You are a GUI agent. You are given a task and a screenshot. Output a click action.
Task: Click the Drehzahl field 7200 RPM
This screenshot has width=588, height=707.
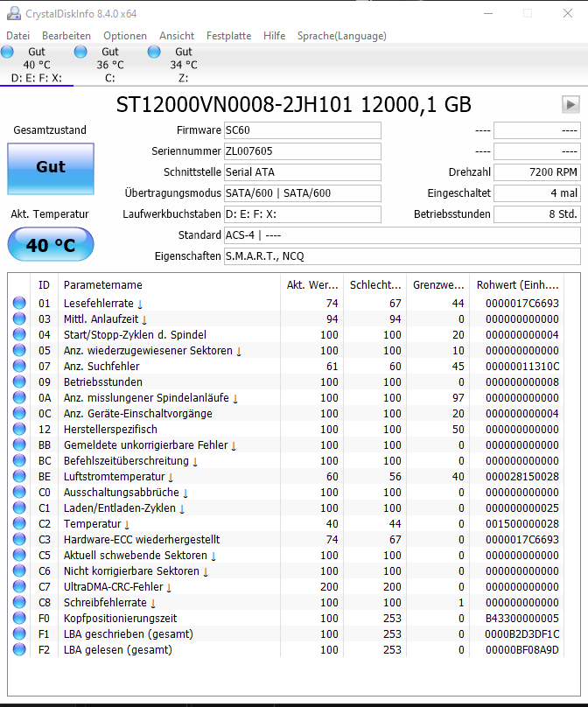pyautogui.click(x=537, y=172)
